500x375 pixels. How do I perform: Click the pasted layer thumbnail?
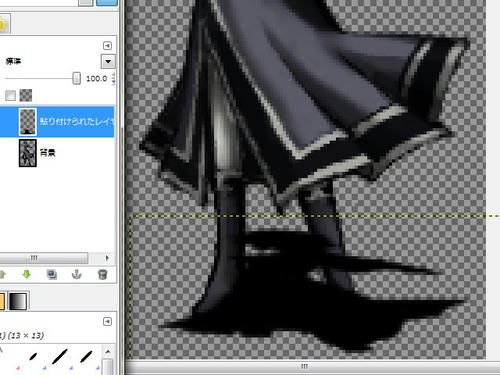(x=28, y=122)
